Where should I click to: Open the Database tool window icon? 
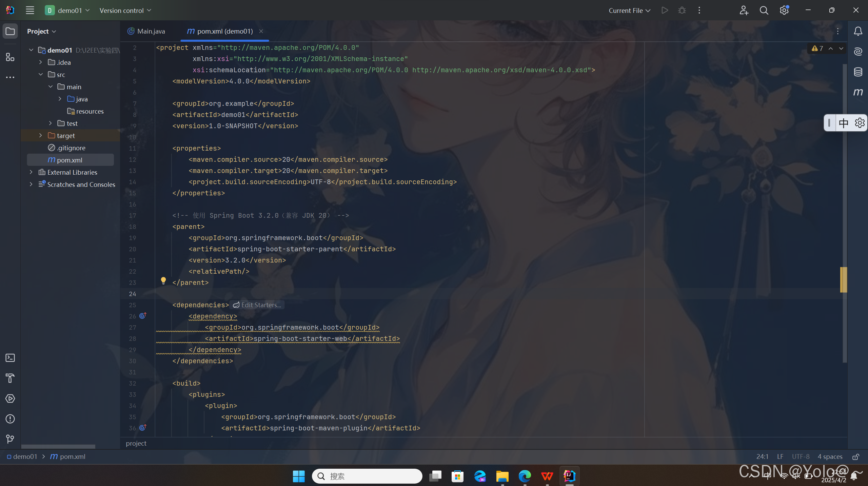pyautogui.click(x=858, y=72)
